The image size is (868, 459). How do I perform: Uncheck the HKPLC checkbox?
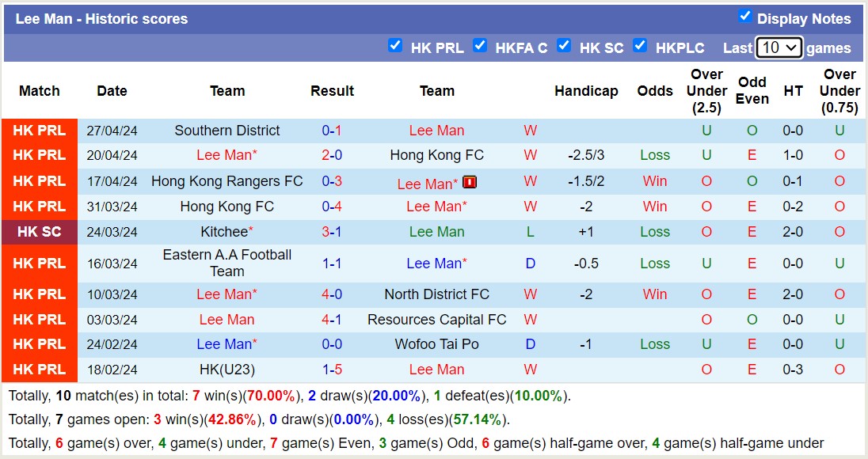(x=640, y=46)
